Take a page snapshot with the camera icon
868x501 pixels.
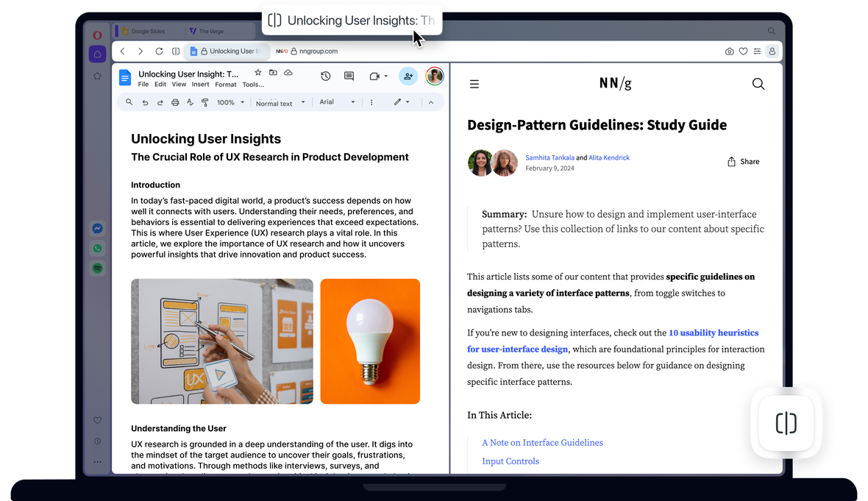pos(729,51)
